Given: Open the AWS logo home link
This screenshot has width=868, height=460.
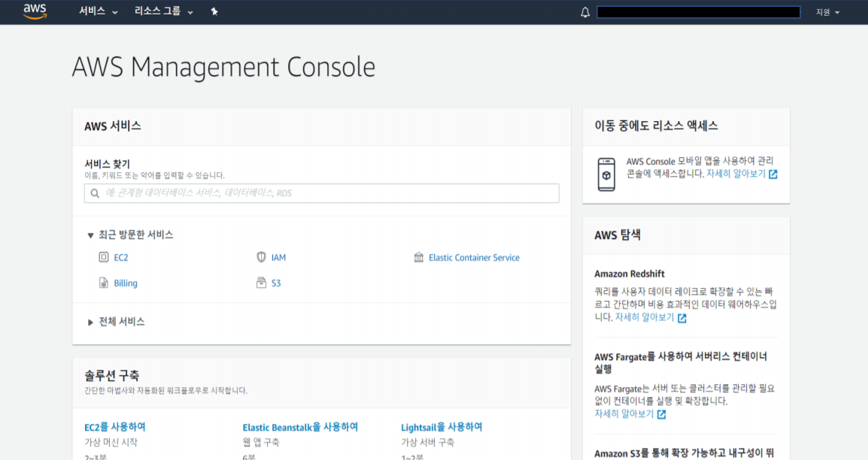Looking at the screenshot, I should (35, 11).
